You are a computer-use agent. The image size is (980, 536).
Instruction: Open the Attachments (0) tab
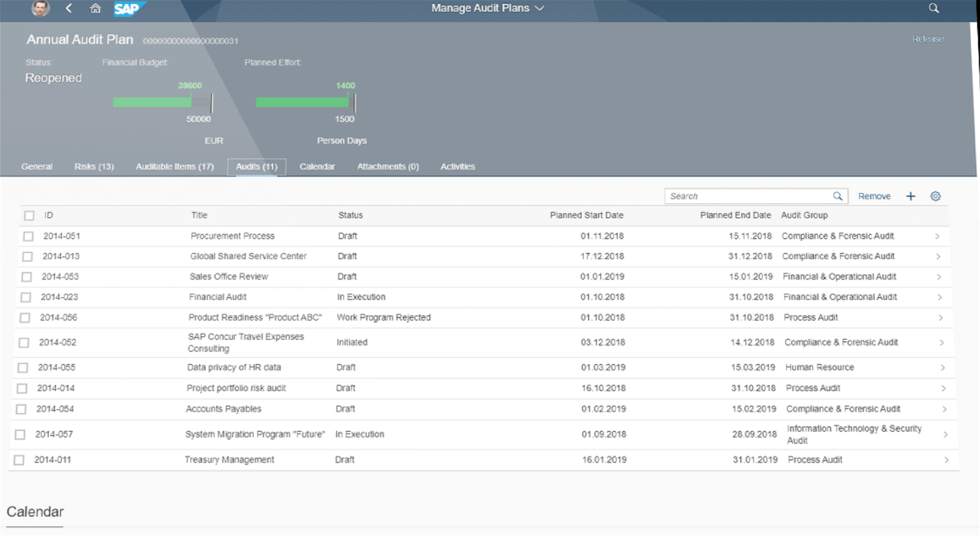[387, 167]
